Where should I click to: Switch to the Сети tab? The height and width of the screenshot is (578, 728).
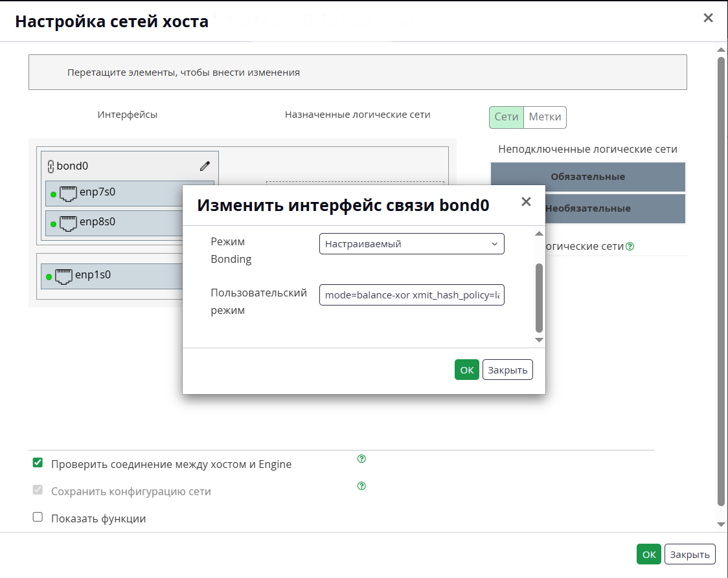pyautogui.click(x=506, y=117)
